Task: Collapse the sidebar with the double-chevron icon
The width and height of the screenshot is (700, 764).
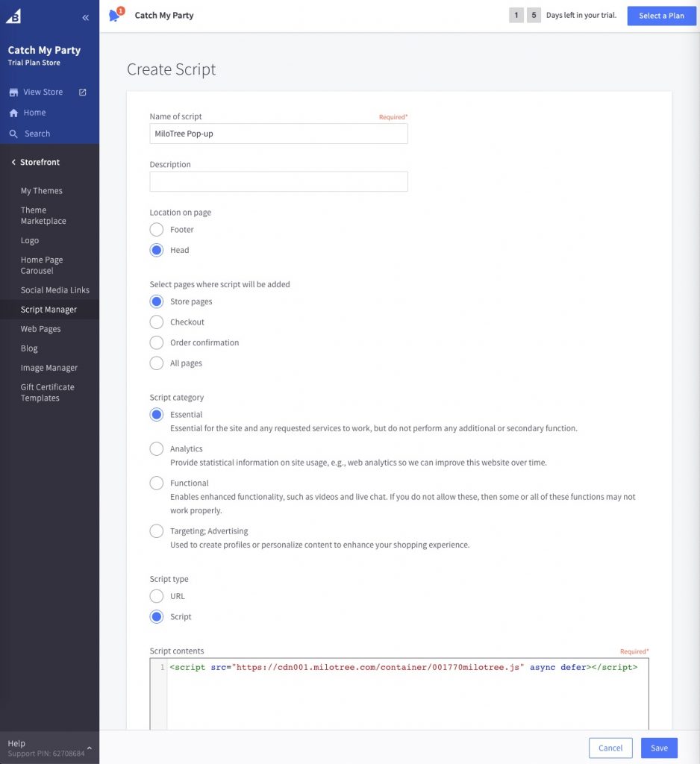Action: [86, 16]
